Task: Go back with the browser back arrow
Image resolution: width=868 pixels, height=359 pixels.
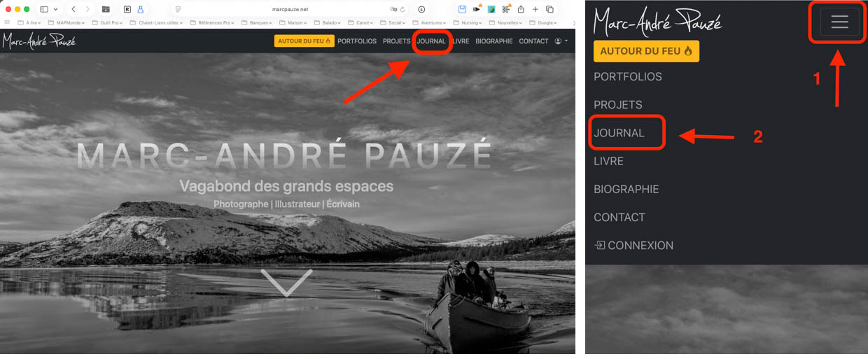Action: click(73, 9)
